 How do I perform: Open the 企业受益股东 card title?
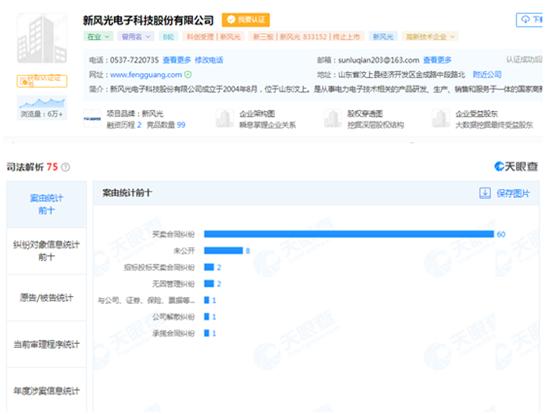(477, 114)
